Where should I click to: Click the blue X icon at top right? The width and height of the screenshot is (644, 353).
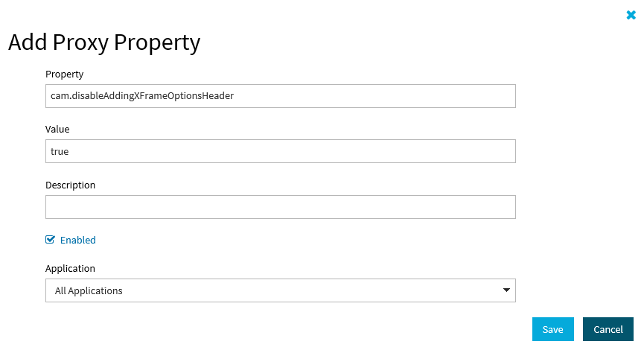[x=631, y=15]
